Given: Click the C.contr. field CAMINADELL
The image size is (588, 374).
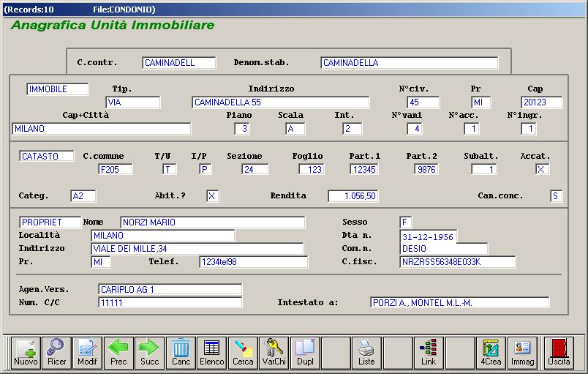Looking at the screenshot, I should 179,63.
